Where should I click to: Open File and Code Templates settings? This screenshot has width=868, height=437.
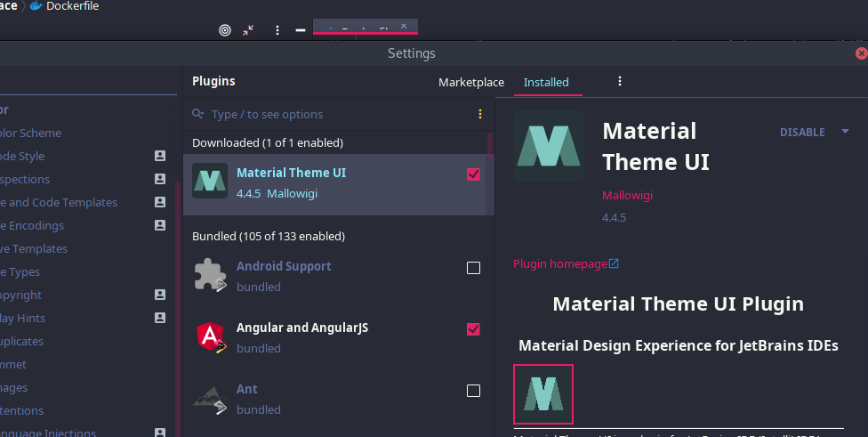pyautogui.click(x=59, y=203)
